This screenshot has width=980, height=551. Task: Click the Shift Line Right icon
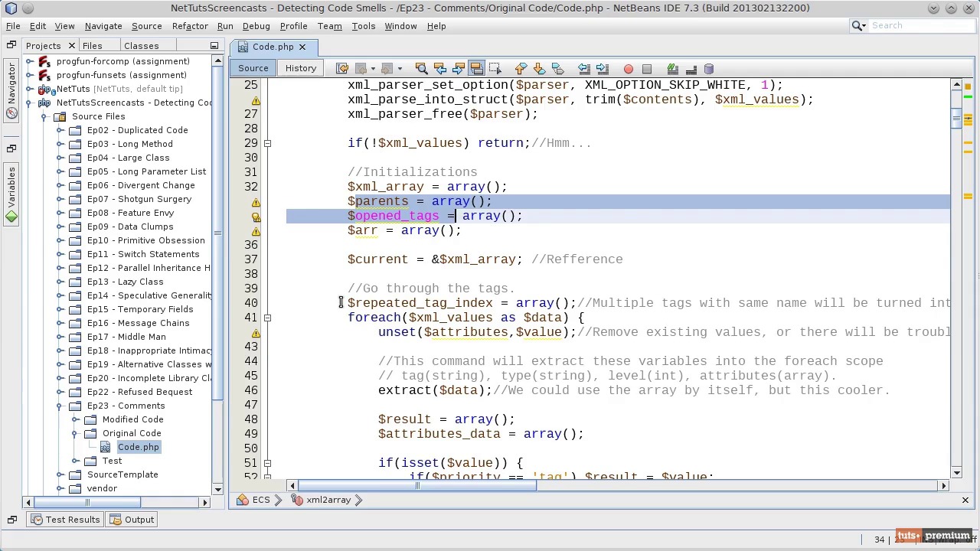tap(603, 69)
